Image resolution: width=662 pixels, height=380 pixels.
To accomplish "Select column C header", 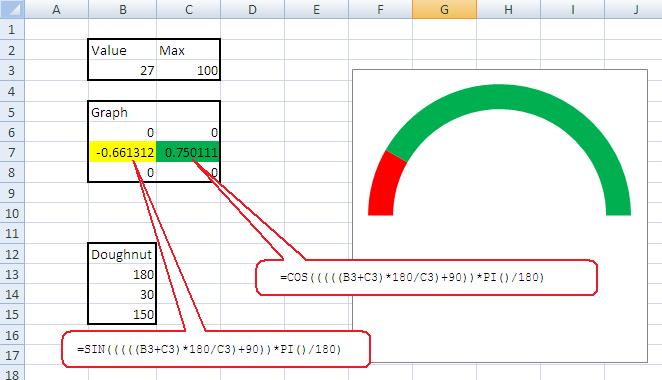I will [x=189, y=9].
